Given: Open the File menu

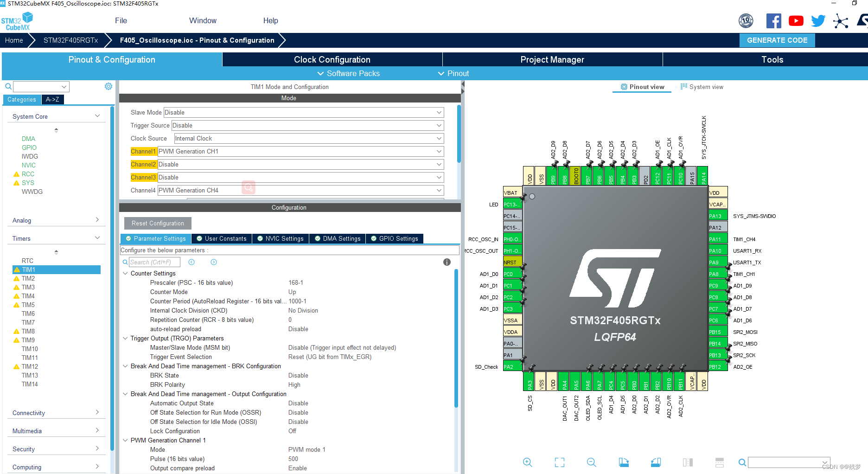Looking at the screenshot, I should point(121,20).
